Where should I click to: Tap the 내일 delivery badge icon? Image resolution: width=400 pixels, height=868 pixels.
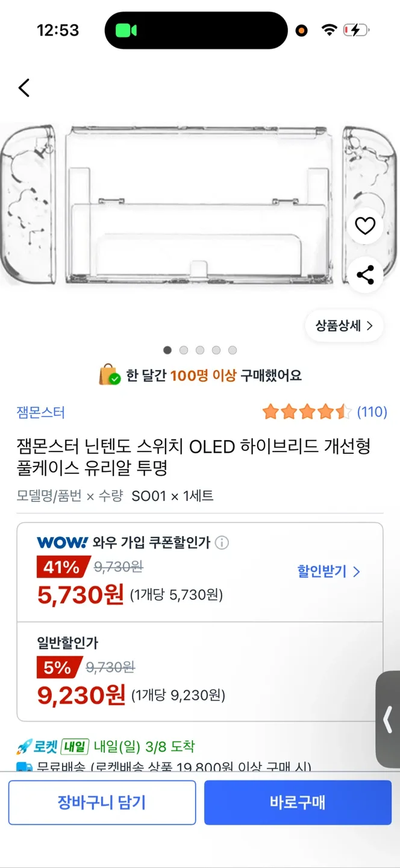76,747
